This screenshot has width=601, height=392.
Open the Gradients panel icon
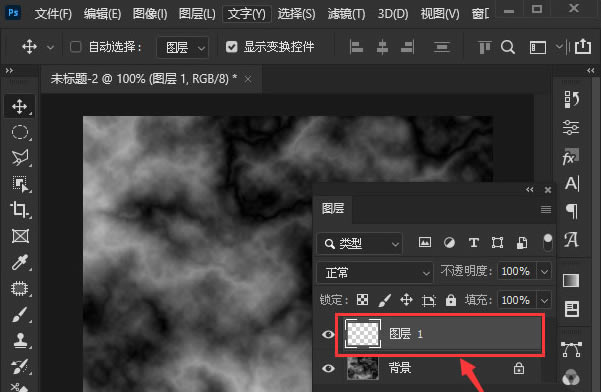tap(571, 281)
